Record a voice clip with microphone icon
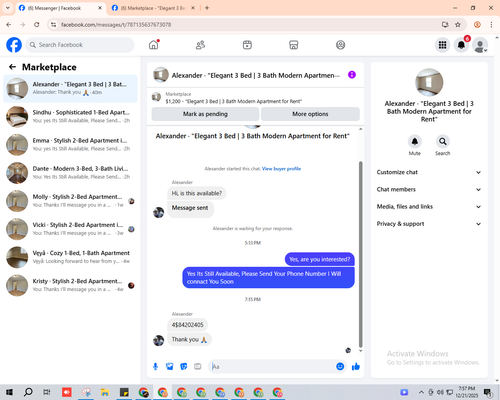500x400 pixels. tap(155, 367)
